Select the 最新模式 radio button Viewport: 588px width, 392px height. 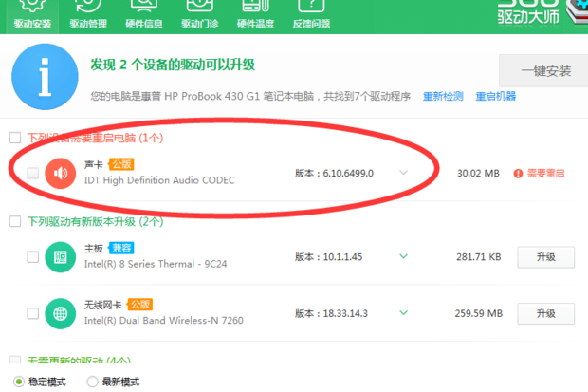92,382
